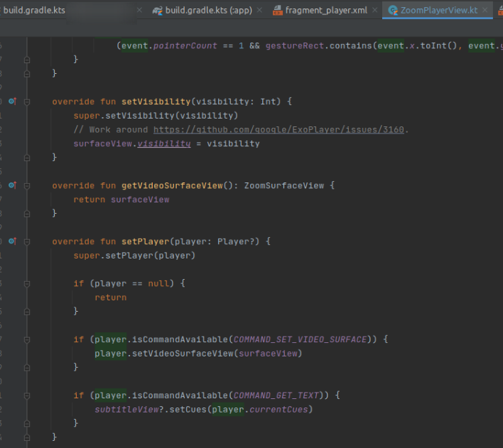Screen dimensions: 503x448
Task: Click the Int parameter type in setVisibility
Action: (268, 102)
